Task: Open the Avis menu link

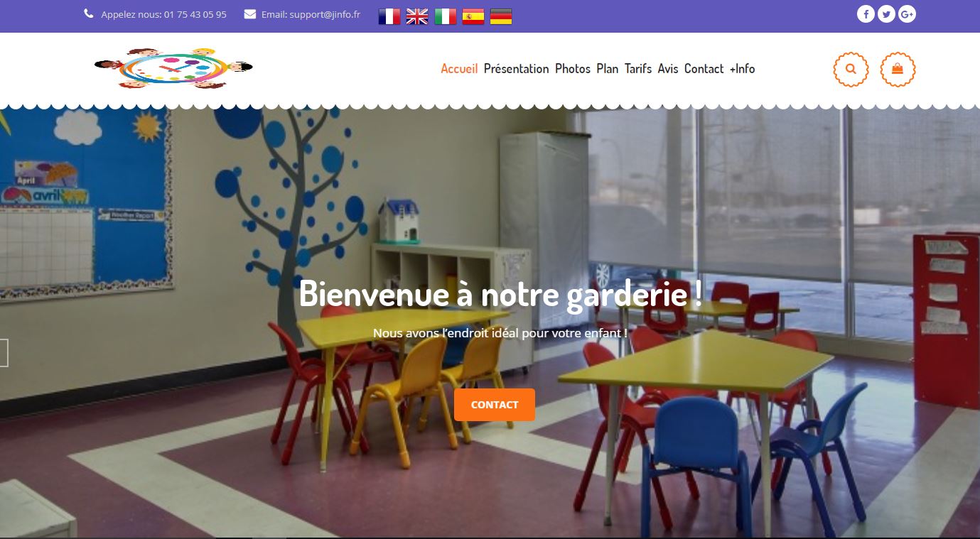Action: tap(668, 69)
